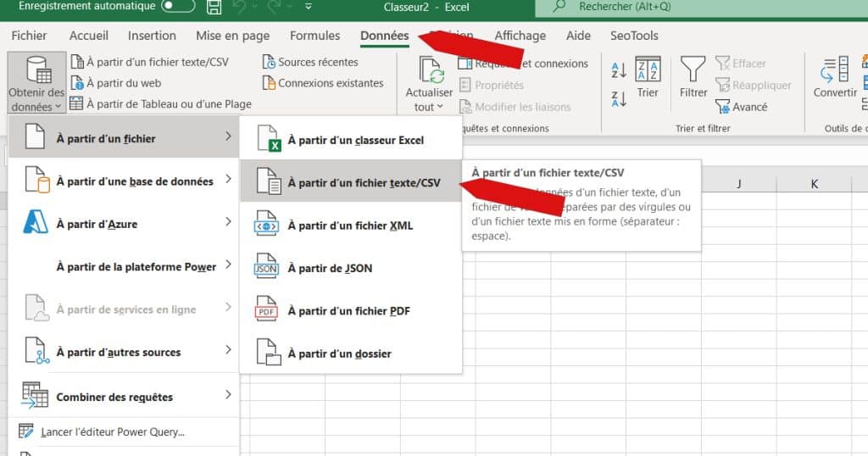Choose submenu item À partir d'un fichier texte/CSV
868x456 pixels.
(x=351, y=181)
